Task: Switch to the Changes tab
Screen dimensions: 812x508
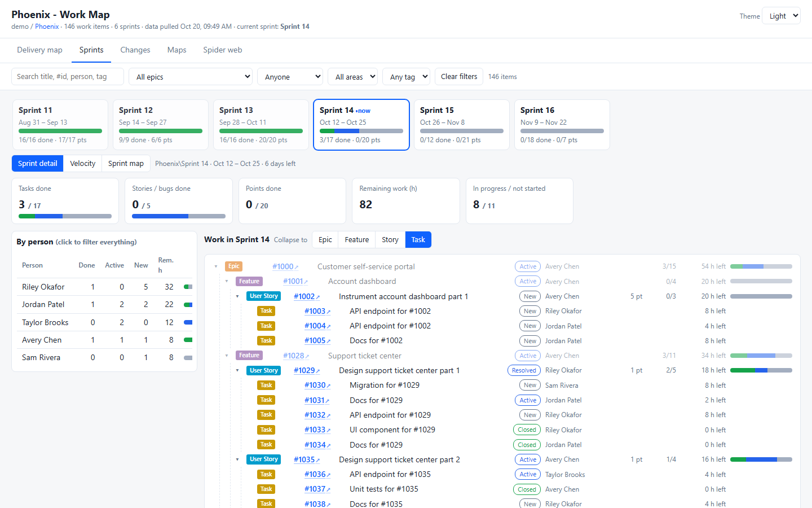Action: tap(135, 50)
